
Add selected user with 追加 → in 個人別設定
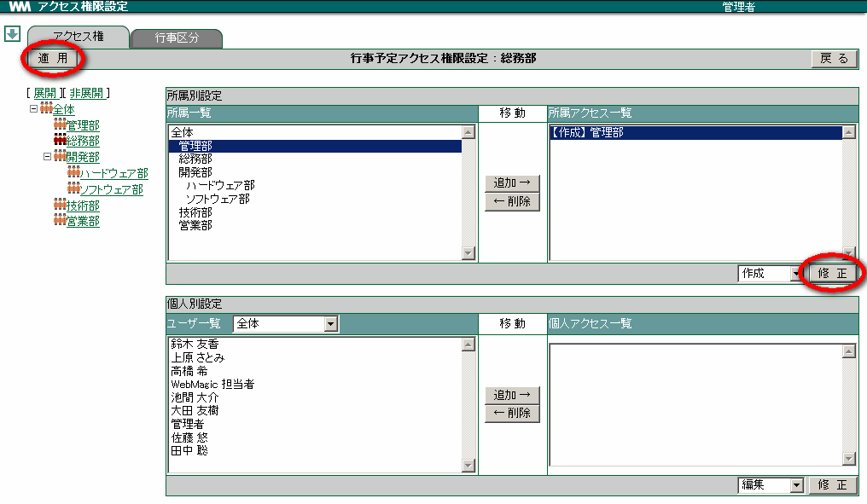point(512,395)
